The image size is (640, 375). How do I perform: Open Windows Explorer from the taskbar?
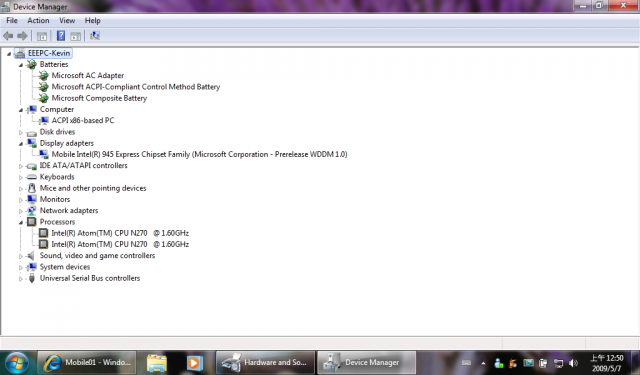(157, 363)
